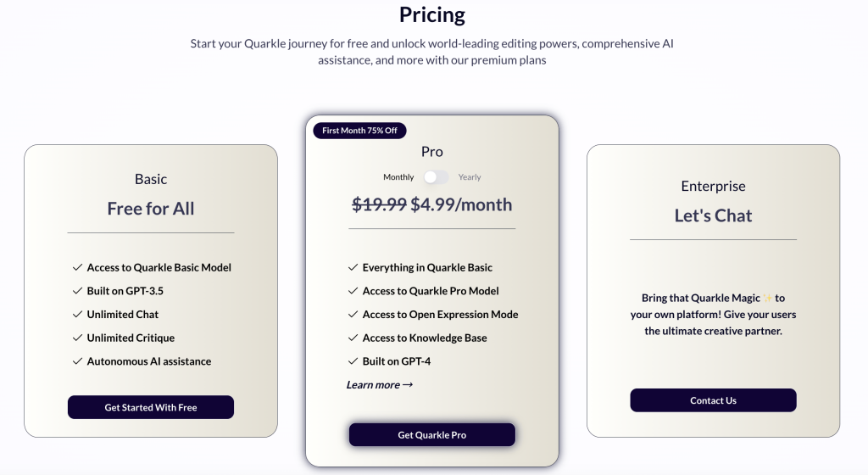The width and height of the screenshot is (868, 475).
Task: Click checkmark beside Built on GPT-4
Action: pos(353,361)
